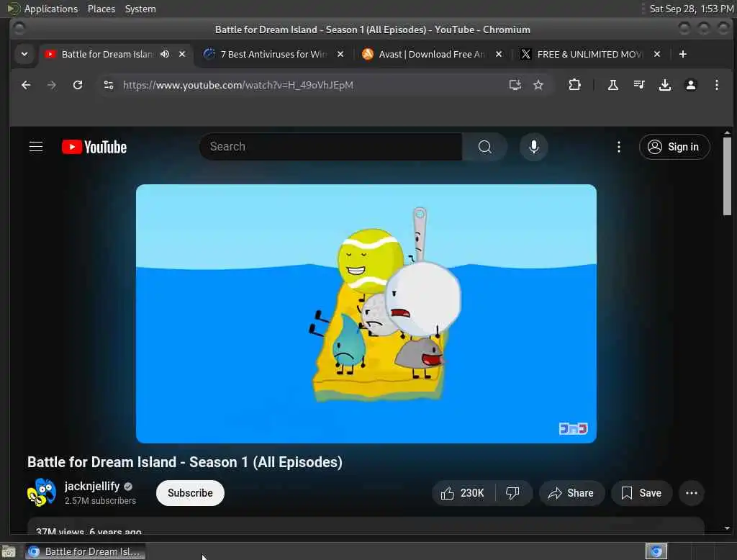Switch to Avast Download Free tab
737x560 pixels.
click(430, 54)
